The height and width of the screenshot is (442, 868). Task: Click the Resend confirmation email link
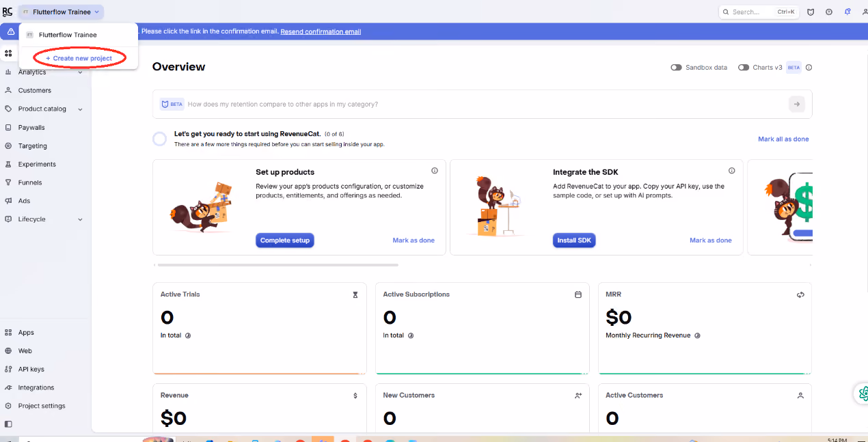(321, 31)
